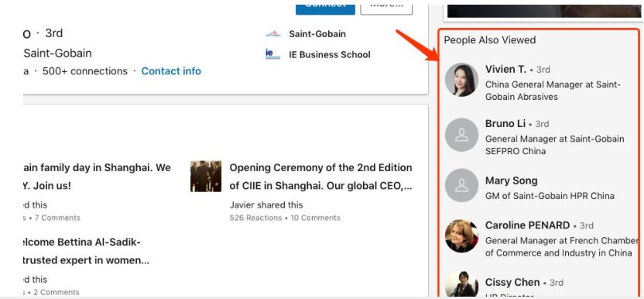This screenshot has height=299, width=644.
Task: Open the family day in Shanghai post
Action: 98,177
